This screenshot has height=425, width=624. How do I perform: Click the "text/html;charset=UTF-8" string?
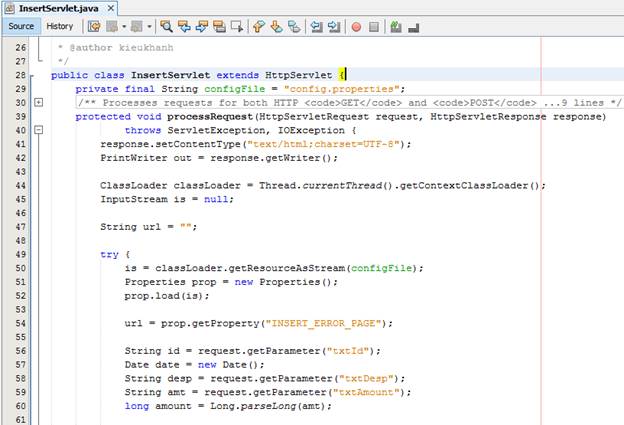(323, 144)
